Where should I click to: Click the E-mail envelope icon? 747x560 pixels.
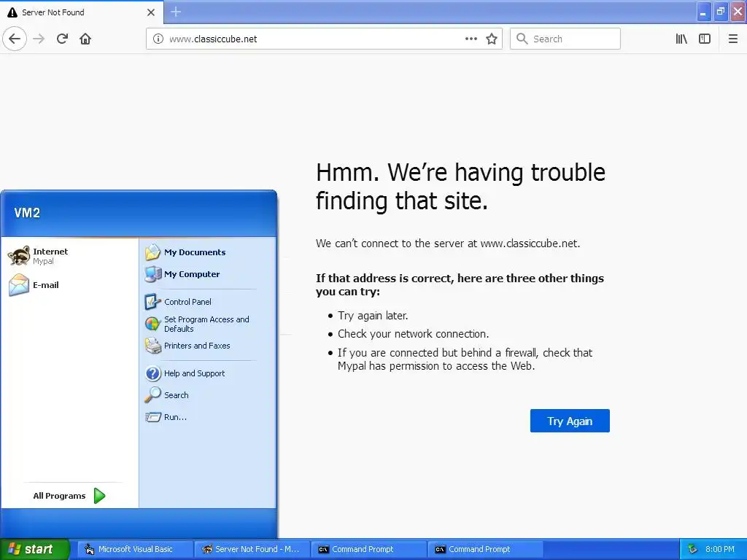pos(19,285)
